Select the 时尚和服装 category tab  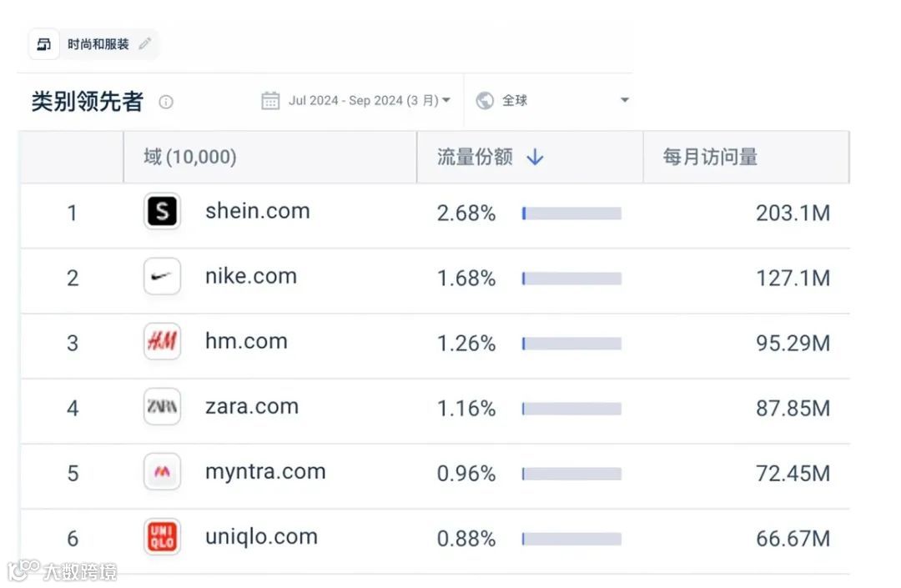tap(98, 44)
